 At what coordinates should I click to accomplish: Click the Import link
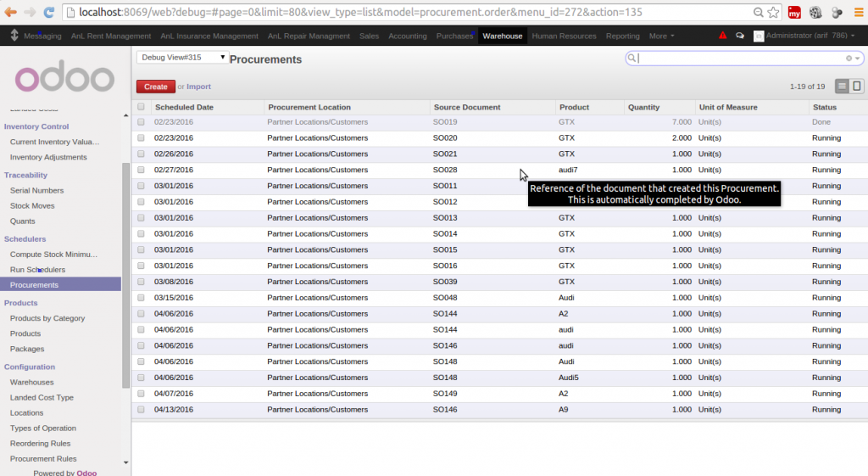tap(198, 87)
